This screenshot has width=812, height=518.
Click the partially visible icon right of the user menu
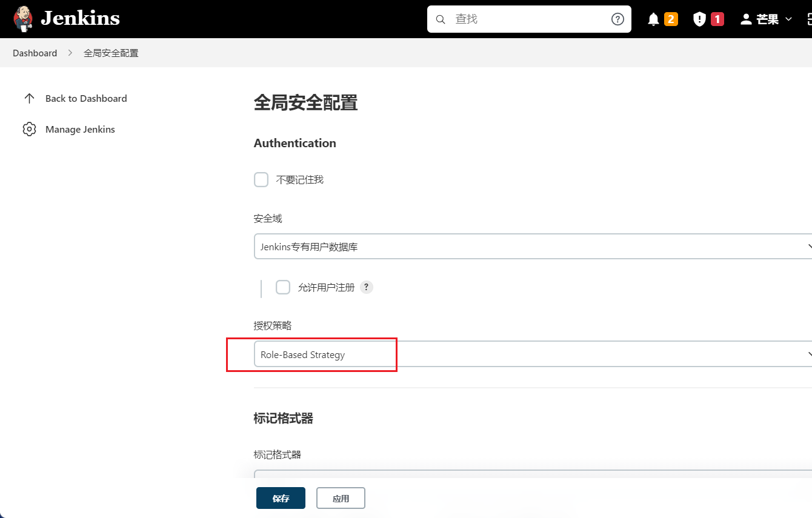click(x=809, y=19)
